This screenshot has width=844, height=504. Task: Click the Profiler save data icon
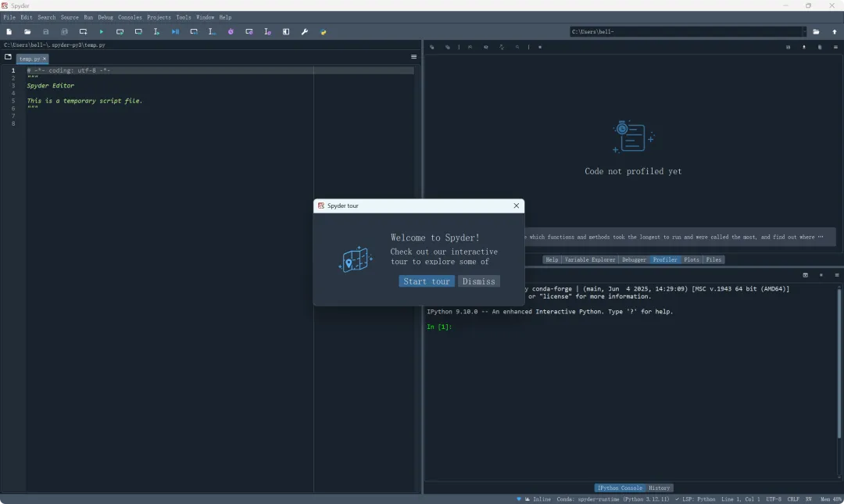click(x=788, y=47)
